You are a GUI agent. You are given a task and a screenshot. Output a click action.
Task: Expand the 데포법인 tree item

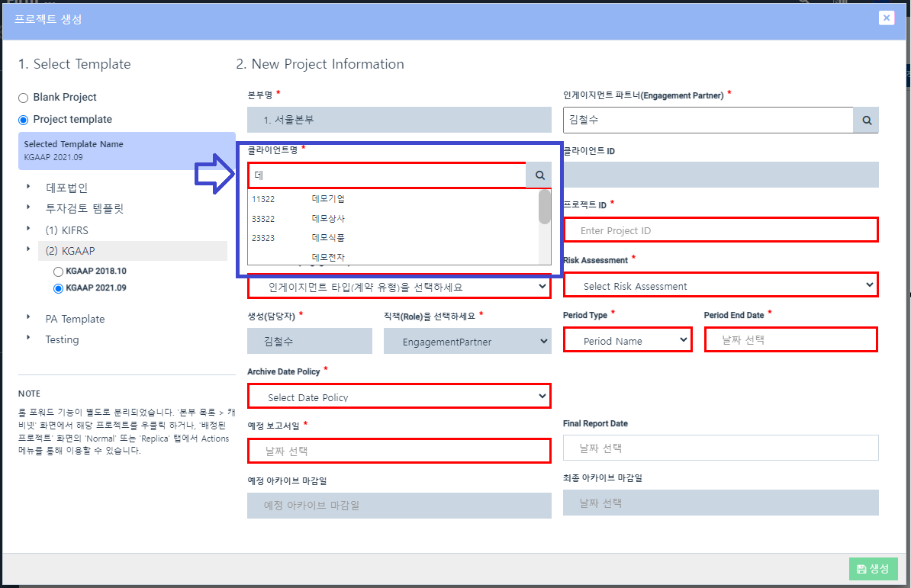[69, 187]
